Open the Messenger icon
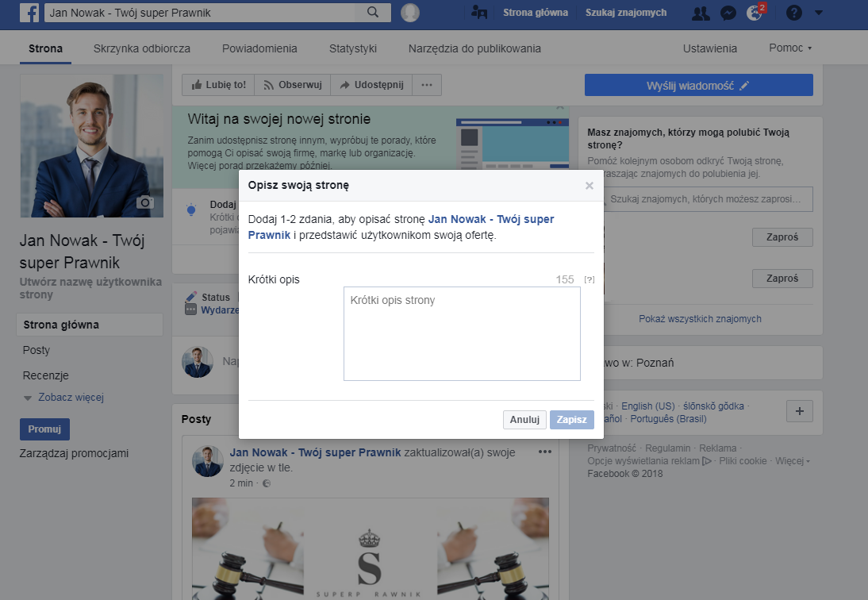Screen dimensions: 868x600 point(728,13)
